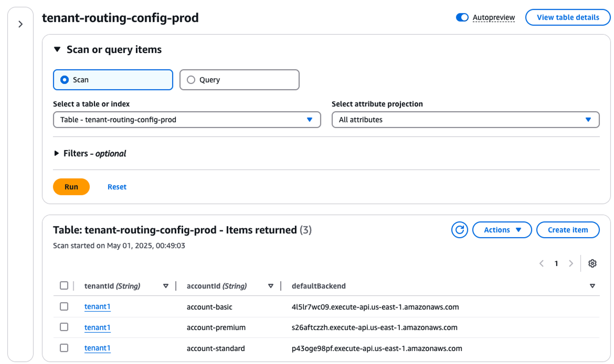Collapse the Scan or query items section
This screenshot has width=614, height=364.
(x=57, y=49)
